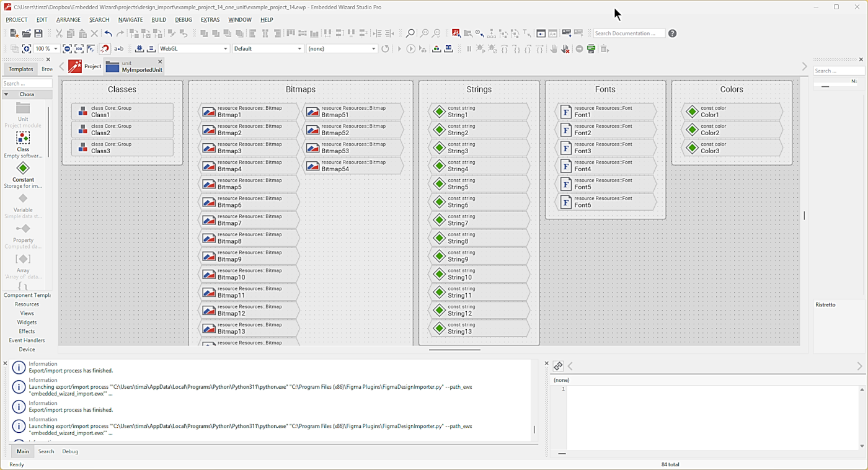Open the Widgets template category

(27, 322)
